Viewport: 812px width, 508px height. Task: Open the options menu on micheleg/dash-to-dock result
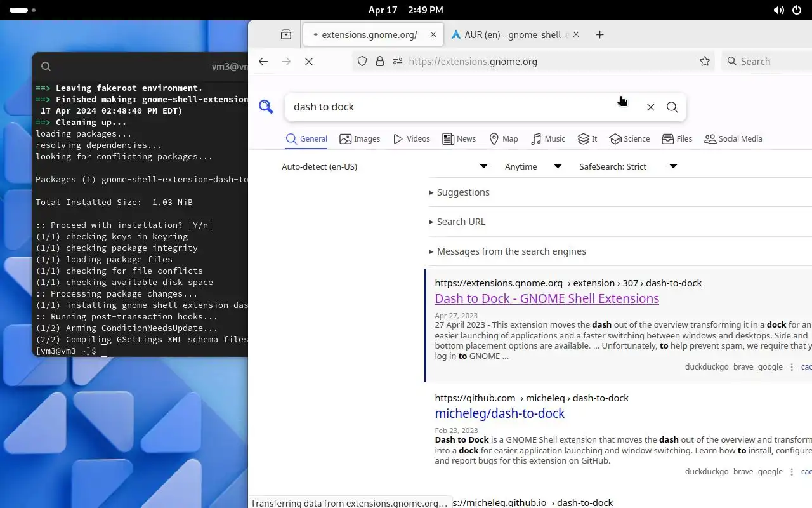click(792, 472)
